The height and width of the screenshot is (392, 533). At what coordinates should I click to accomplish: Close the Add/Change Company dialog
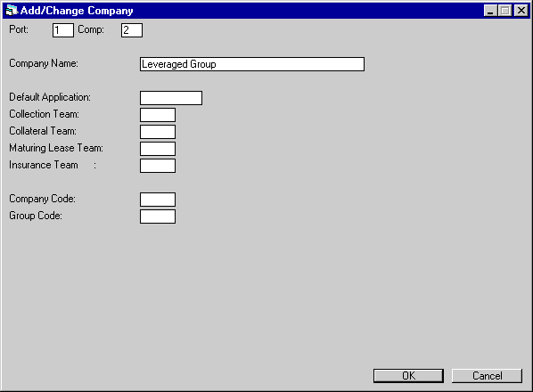click(x=521, y=11)
